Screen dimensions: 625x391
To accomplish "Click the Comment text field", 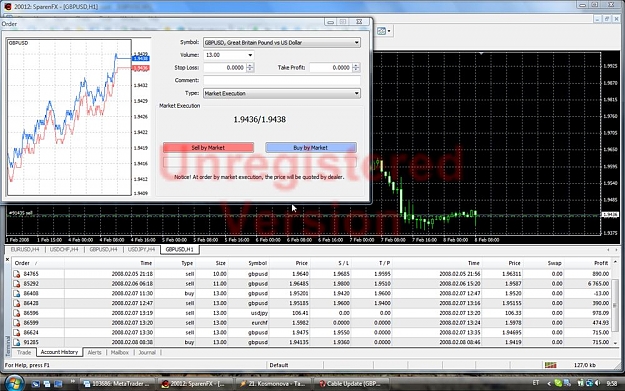I will [282, 81].
